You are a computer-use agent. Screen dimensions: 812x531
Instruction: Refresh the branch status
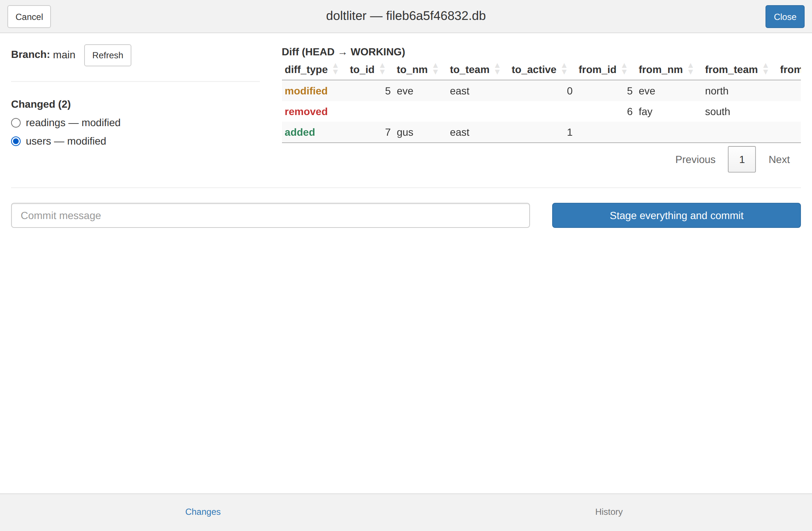pos(108,55)
